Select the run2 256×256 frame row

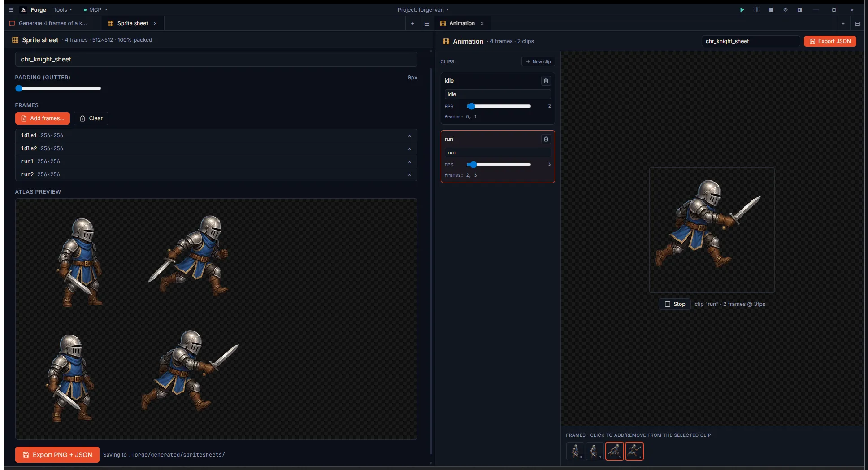pyautogui.click(x=216, y=174)
